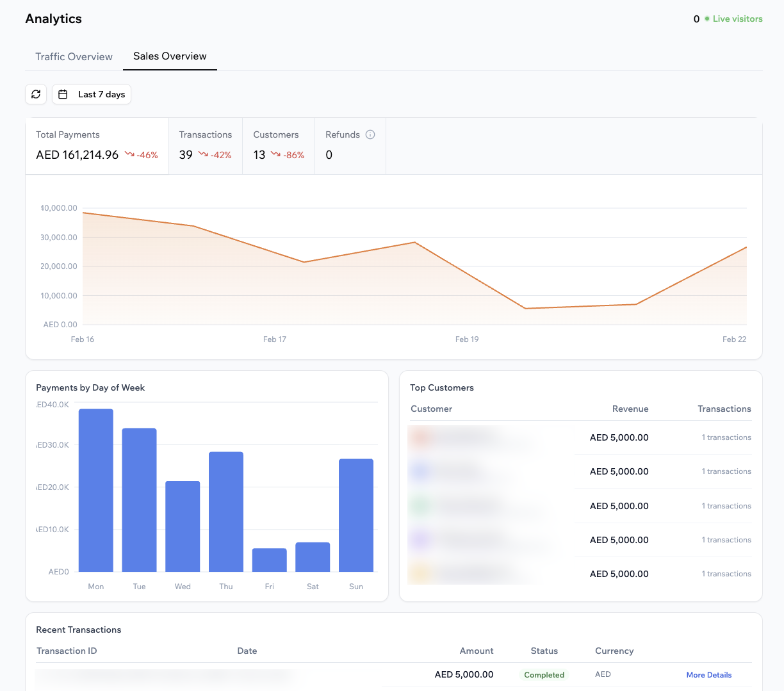Click the Refunds info icon
The height and width of the screenshot is (691, 784).
click(x=370, y=134)
